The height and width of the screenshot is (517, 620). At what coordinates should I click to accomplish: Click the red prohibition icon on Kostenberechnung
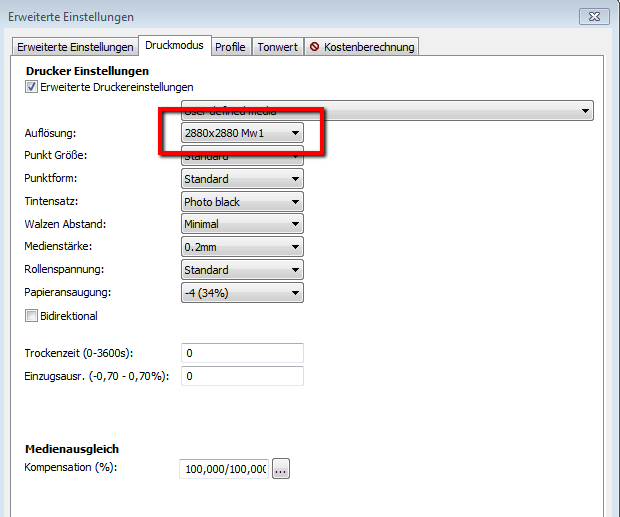(x=314, y=47)
